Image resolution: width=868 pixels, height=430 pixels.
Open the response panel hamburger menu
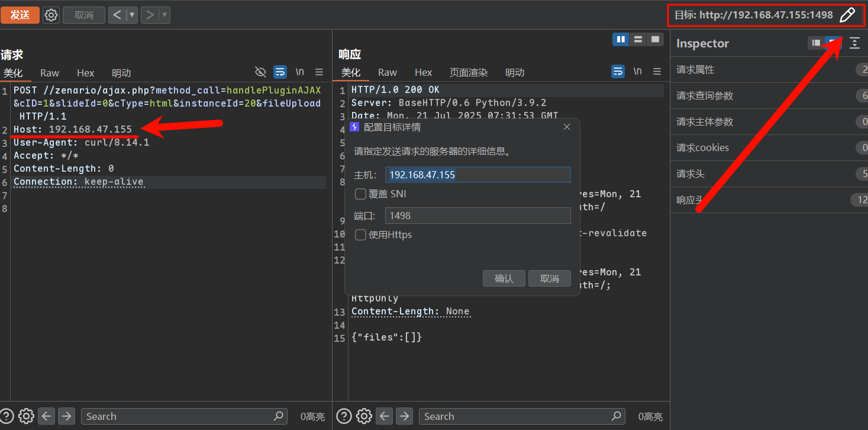pyautogui.click(x=657, y=72)
